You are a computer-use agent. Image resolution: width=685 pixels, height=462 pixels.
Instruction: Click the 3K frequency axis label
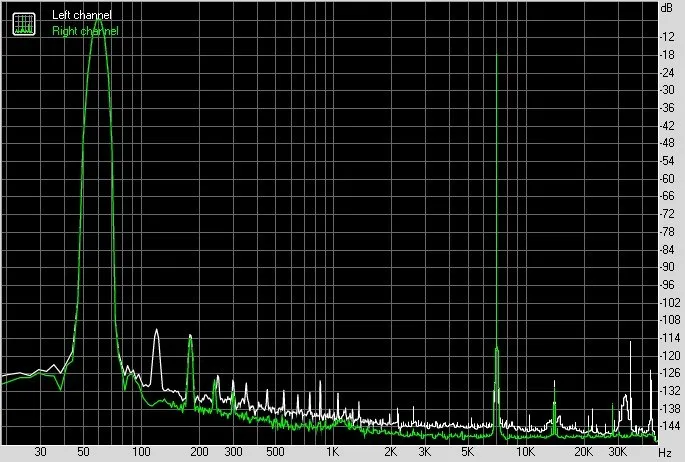[424, 452]
